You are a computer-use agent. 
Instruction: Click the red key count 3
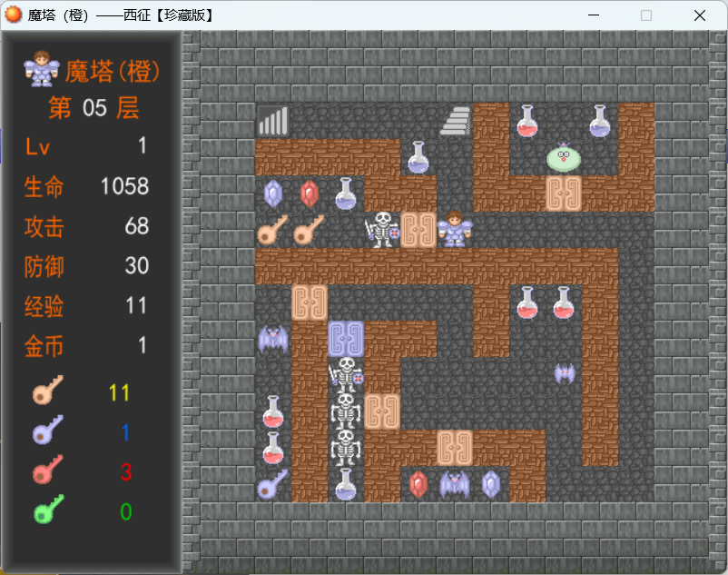[126, 472]
